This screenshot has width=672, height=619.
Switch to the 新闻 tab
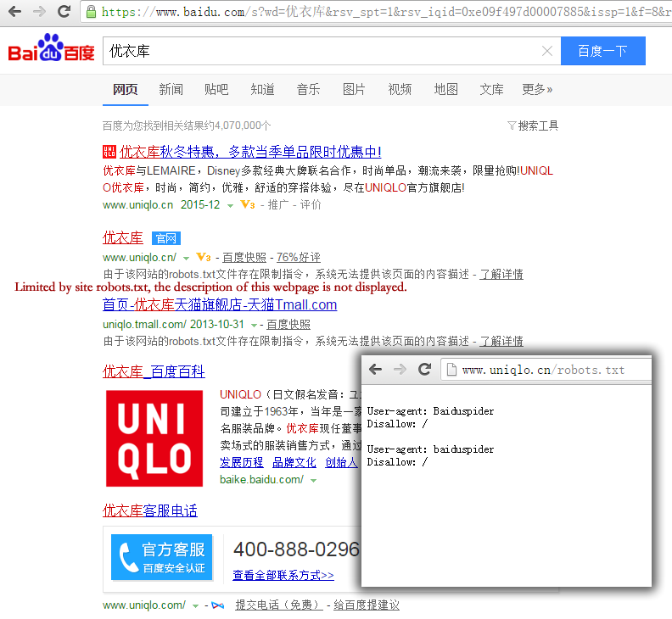click(171, 90)
